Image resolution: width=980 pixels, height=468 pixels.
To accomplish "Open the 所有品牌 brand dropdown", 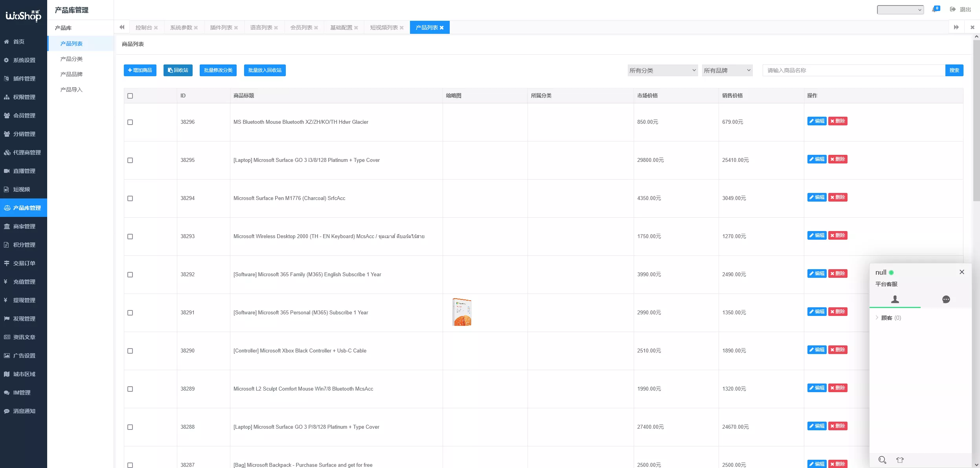I will pos(727,70).
